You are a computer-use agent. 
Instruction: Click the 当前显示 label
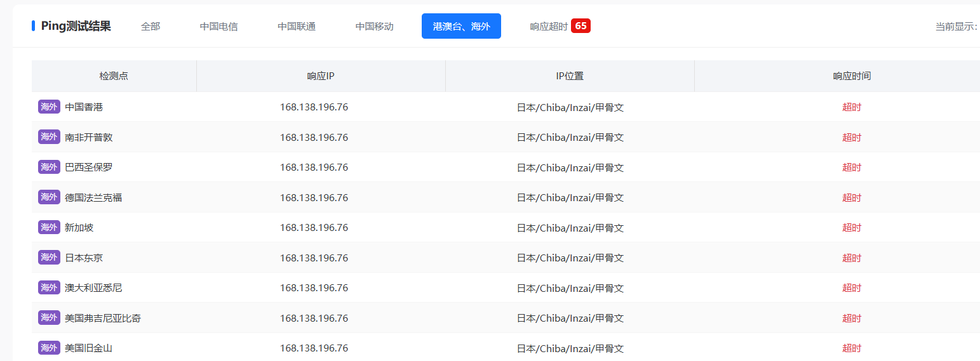[956, 27]
